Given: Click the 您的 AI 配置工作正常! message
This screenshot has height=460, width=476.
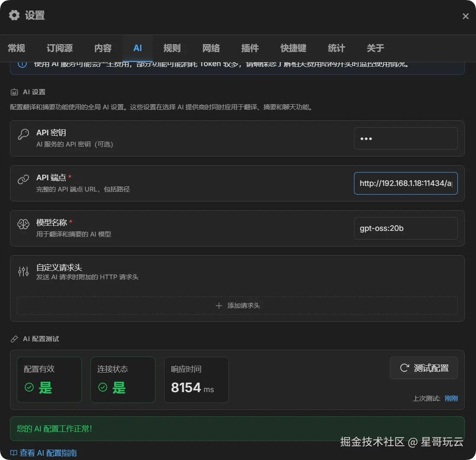Looking at the screenshot, I should tap(55, 428).
